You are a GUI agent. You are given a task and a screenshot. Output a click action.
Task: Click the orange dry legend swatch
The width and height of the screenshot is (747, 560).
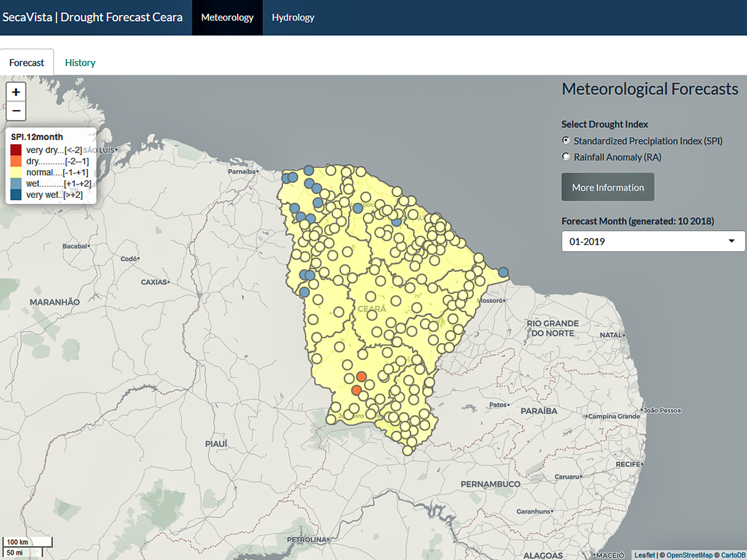(16, 161)
